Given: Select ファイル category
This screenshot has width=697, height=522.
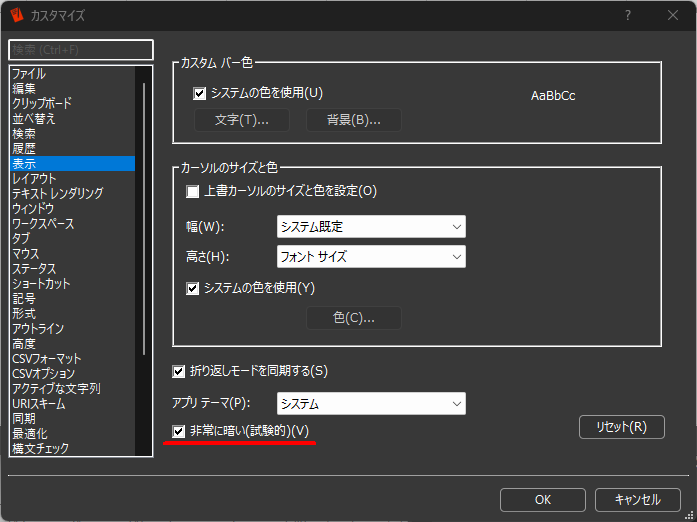Looking at the screenshot, I should [x=72, y=73].
